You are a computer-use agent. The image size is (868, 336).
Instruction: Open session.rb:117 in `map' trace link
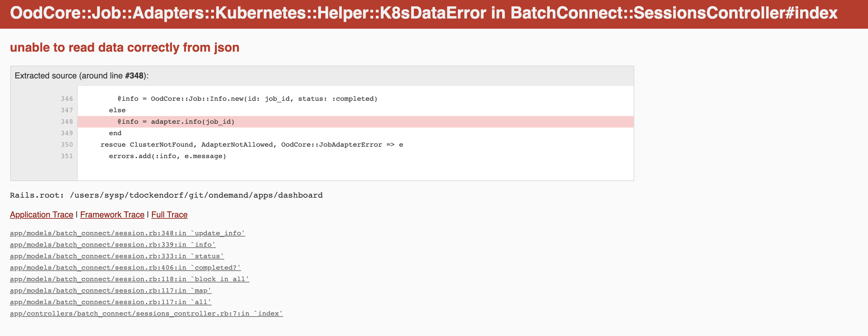(x=110, y=290)
